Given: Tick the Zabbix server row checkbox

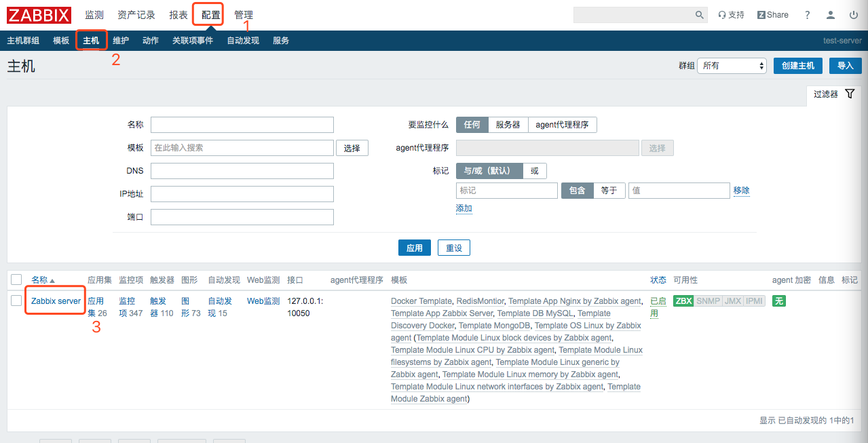Looking at the screenshot, I should point(16,301).
